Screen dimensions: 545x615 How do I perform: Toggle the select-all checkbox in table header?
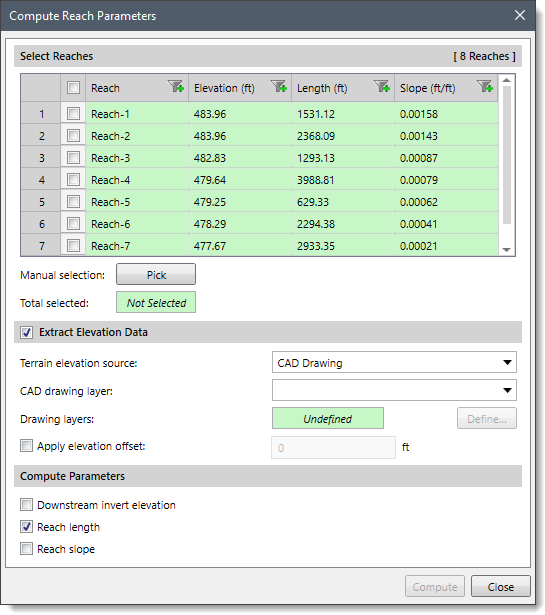coord(73,87)
